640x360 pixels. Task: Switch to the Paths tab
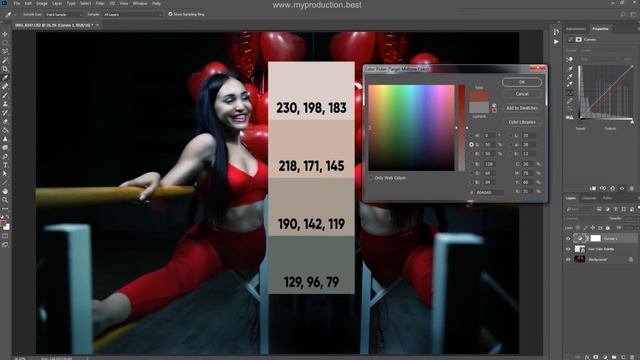coord(607,198)
